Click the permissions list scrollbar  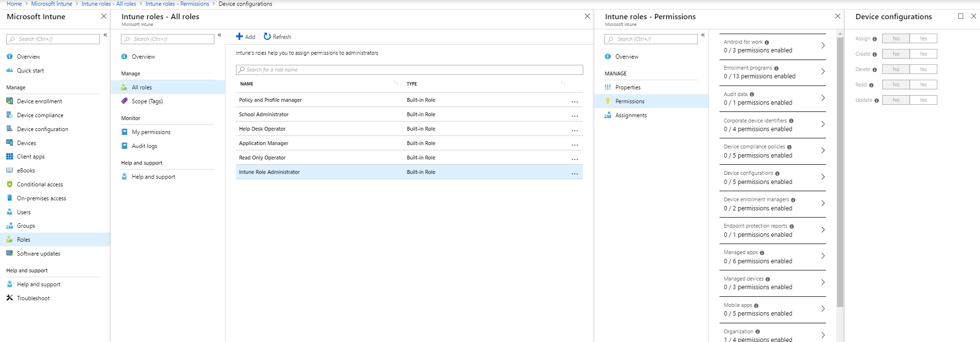coord(840,173)
